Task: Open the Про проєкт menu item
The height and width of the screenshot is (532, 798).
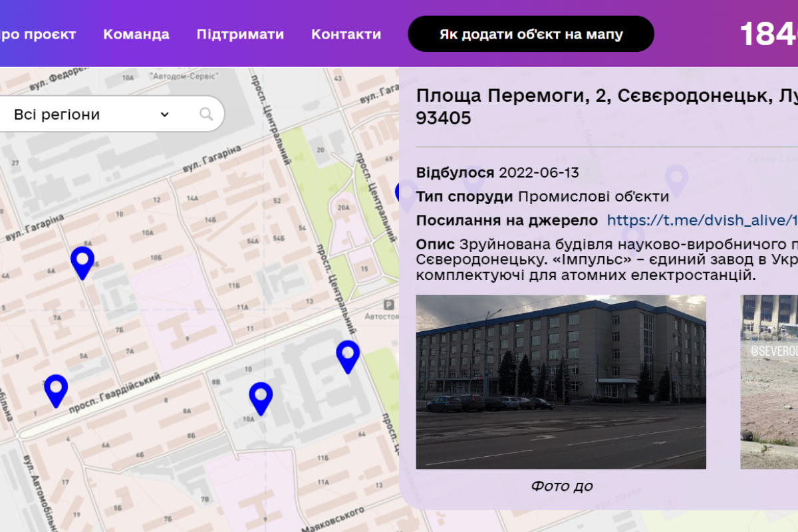Action: 37,34
